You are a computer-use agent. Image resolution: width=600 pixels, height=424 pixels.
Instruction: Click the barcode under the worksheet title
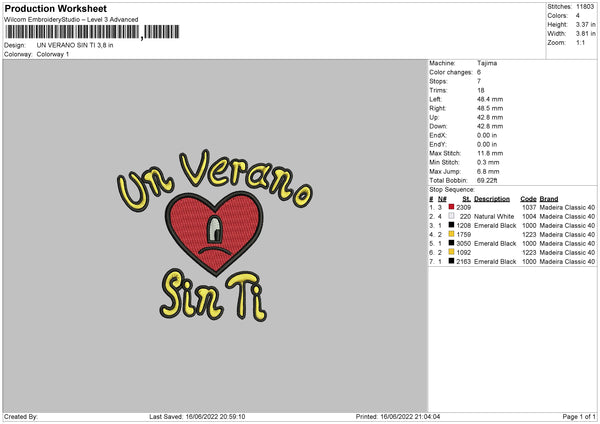[x=92, y=32]
